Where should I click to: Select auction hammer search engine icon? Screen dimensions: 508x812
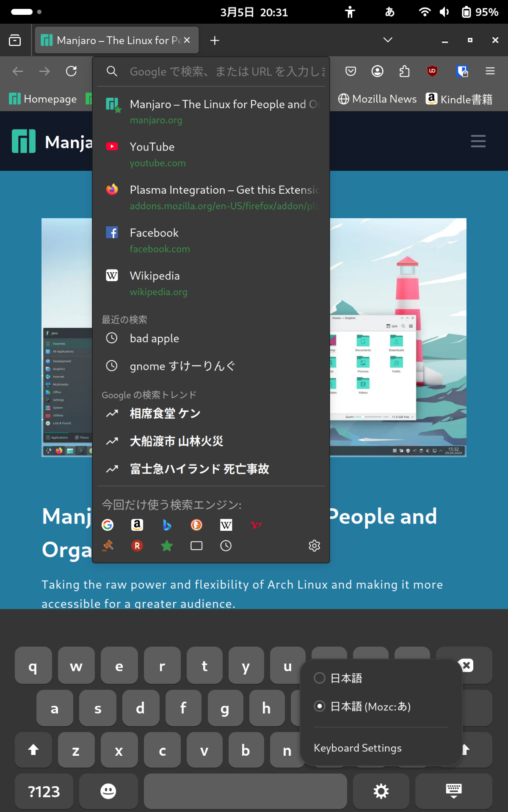(x=108, y=546)
